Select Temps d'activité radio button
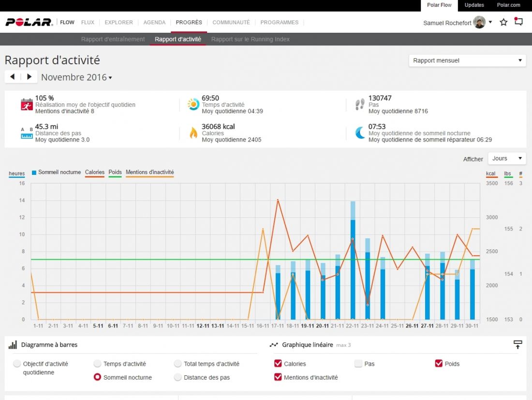 point(98,364)
